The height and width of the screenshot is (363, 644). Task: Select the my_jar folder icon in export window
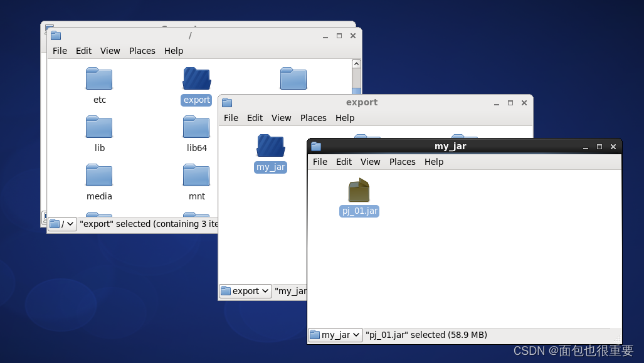click(271, 146)
